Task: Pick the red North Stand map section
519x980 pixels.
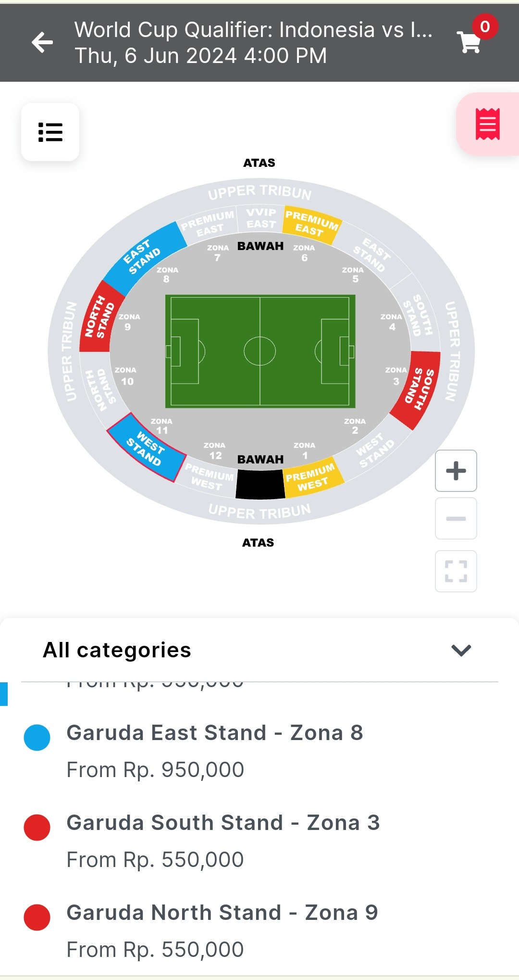Action: (x=99, y=318)
